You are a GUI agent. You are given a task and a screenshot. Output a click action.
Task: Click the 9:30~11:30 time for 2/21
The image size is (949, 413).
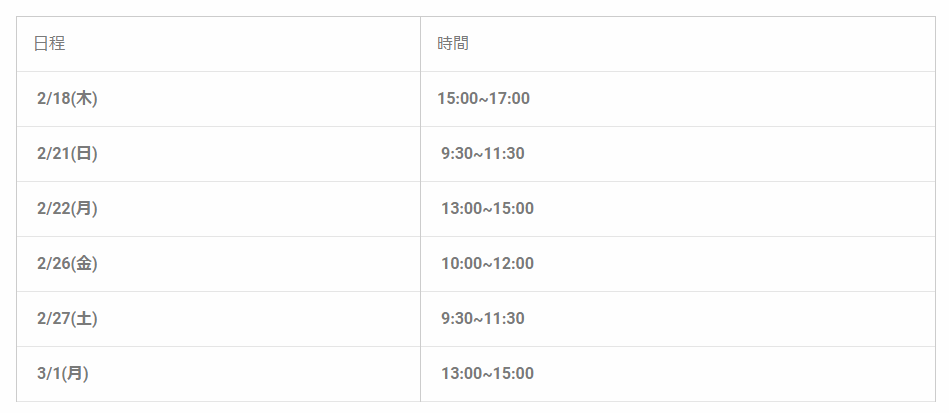[x=483, y=154]
